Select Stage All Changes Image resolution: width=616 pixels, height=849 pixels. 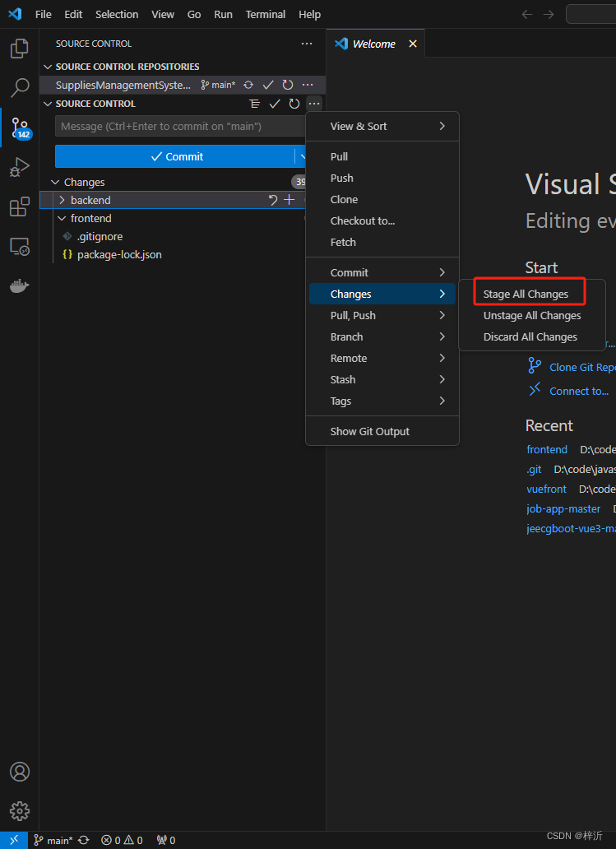tap(526, 294)
